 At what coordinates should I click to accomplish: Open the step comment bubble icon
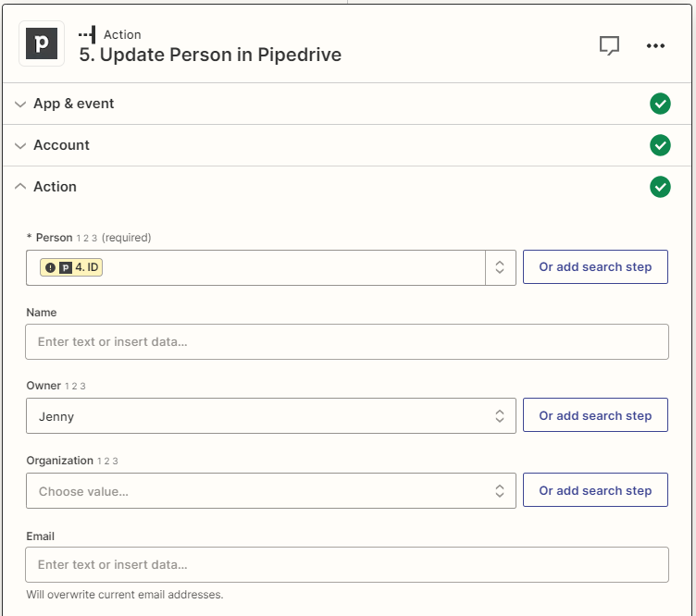(x=609, y=45)
